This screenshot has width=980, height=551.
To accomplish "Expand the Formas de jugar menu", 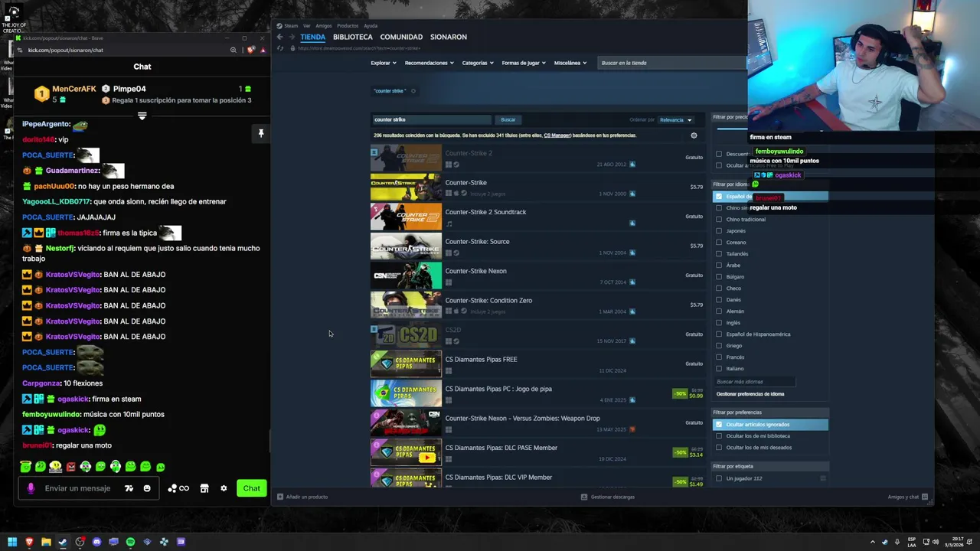I will click(524, 63).
